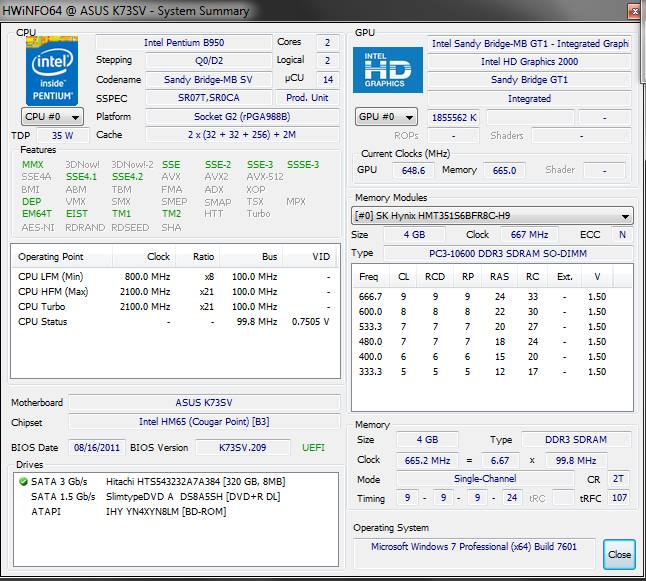The height and width of the screenshot is (581, 646).
Task: Click the BIOS Version K73SV.209 field
Action: tap(243, 447)
